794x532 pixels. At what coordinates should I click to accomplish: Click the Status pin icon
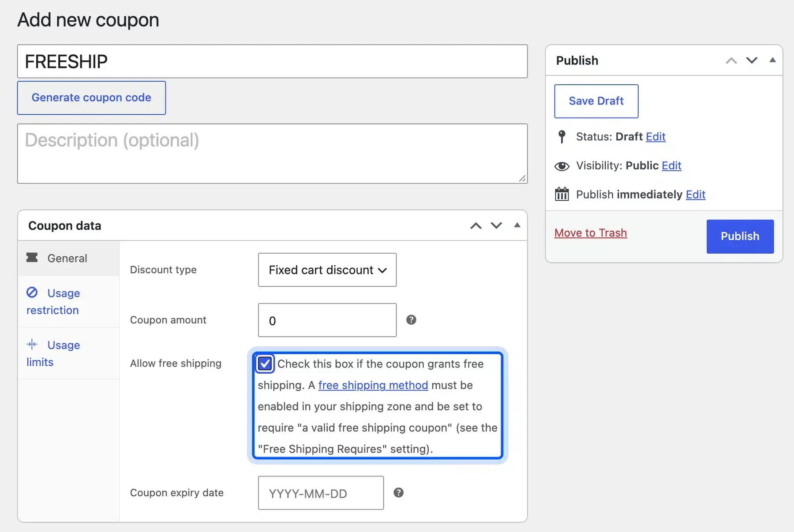pos(562,137)
